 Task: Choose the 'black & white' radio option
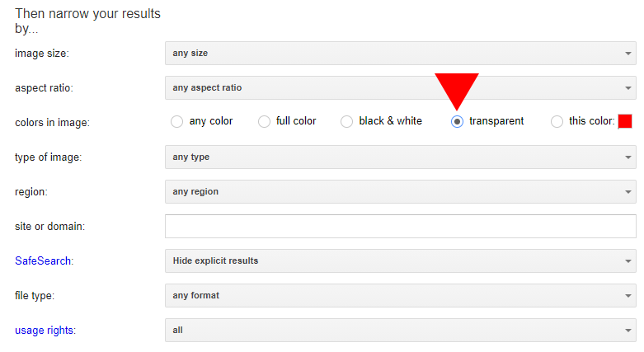[346, 121]
